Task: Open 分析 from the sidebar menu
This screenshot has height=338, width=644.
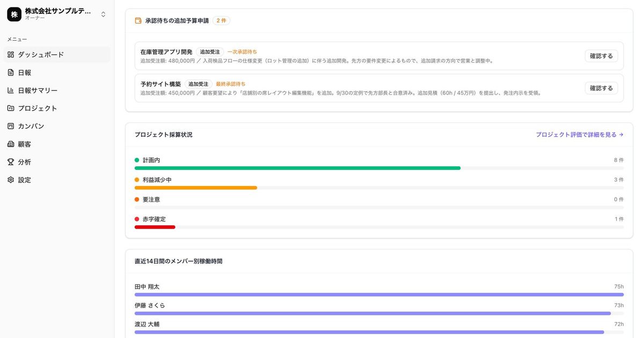Action: (x=57, y=161)
